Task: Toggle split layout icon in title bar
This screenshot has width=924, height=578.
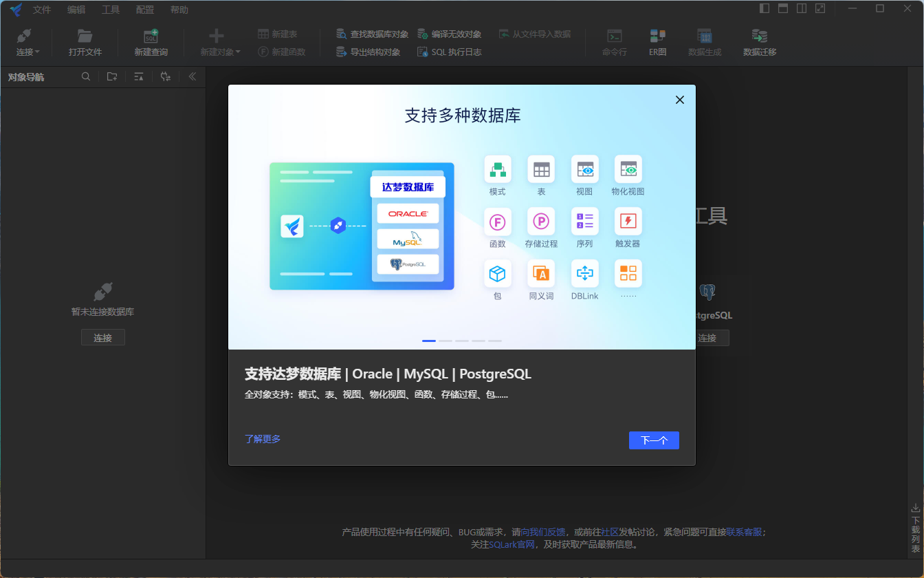Action: tap(802, 9)
